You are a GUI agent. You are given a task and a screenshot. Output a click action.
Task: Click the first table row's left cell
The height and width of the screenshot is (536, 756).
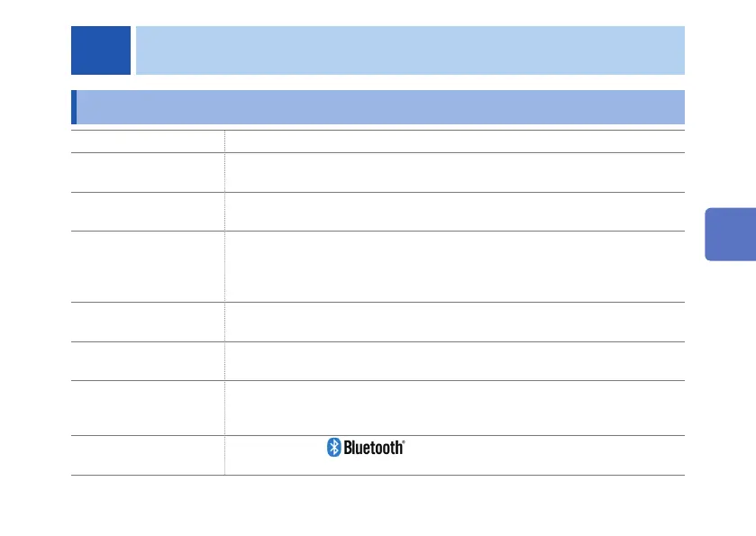point(148,141)
